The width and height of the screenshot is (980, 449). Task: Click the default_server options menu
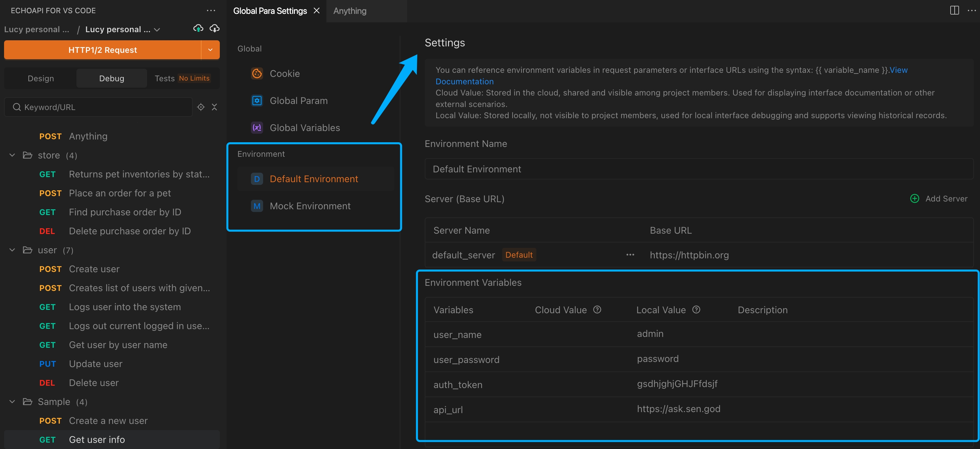pos(629,255)
